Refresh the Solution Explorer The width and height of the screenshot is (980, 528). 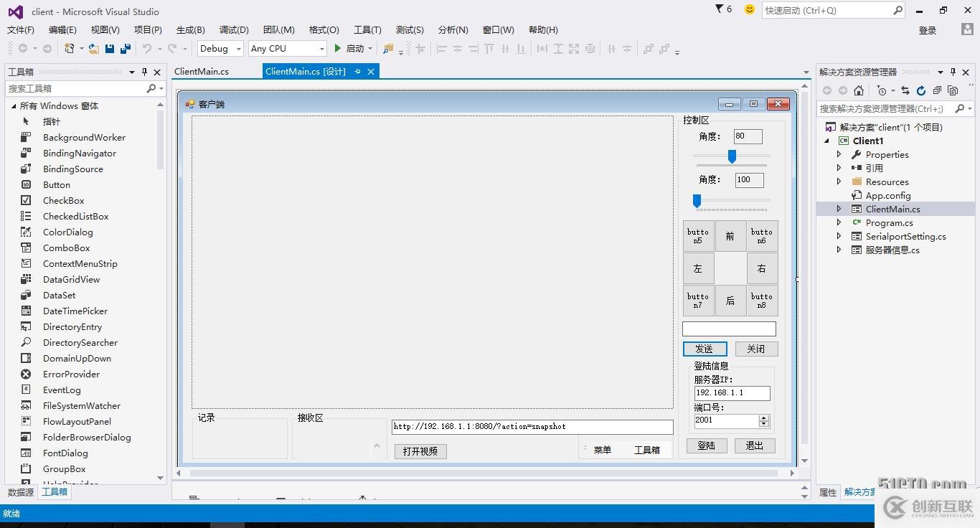920,91
